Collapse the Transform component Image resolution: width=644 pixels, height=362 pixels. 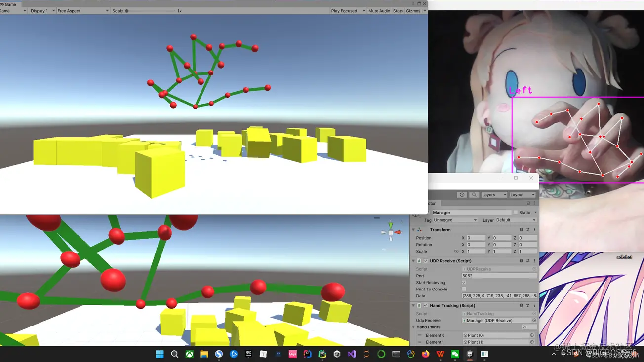coord(413,230)
